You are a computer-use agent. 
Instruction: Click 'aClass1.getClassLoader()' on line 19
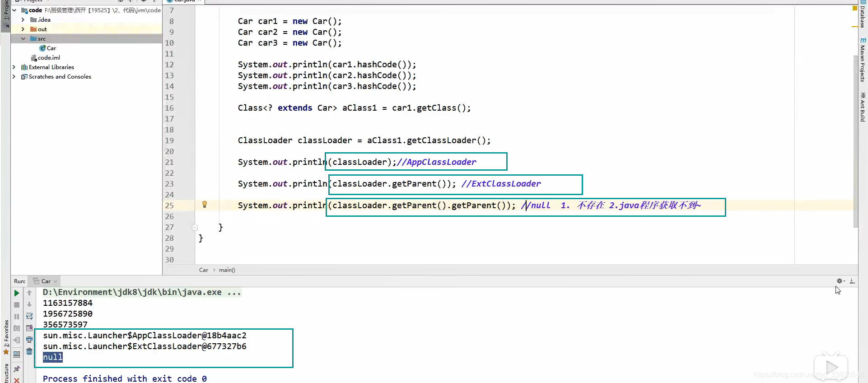pyautogui.click(x=426, y=140)
